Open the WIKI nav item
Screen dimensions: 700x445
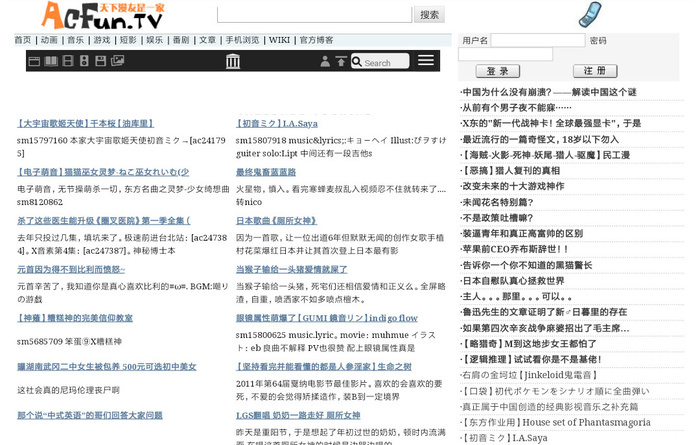[279, 40]
